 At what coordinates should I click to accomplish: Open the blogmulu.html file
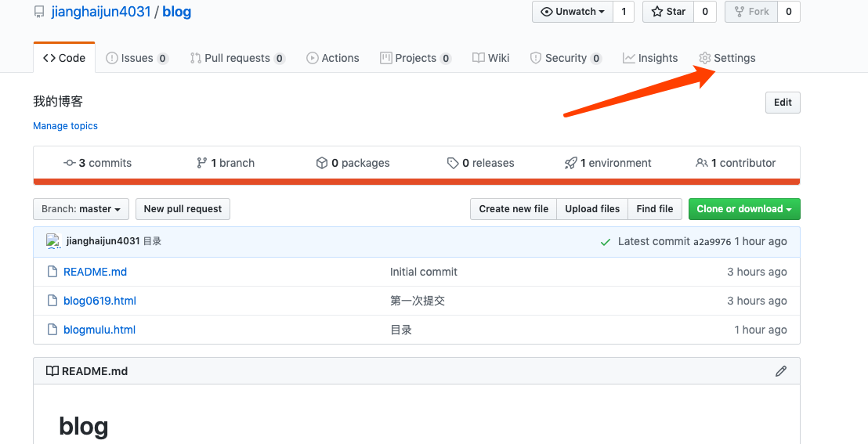pos(99,330)
